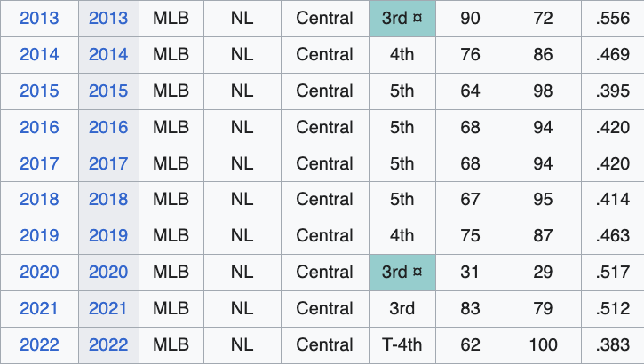Screen dimensions: 644x364
Task: Open the gray-shaded 2022 link
Action: tap(108, 344)
